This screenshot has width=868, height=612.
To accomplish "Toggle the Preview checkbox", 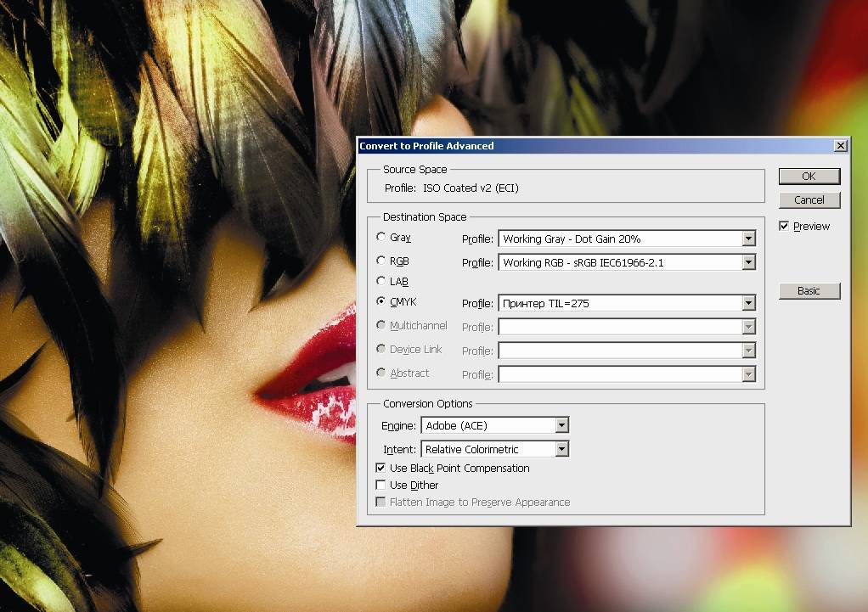I will tap(785, 227).
